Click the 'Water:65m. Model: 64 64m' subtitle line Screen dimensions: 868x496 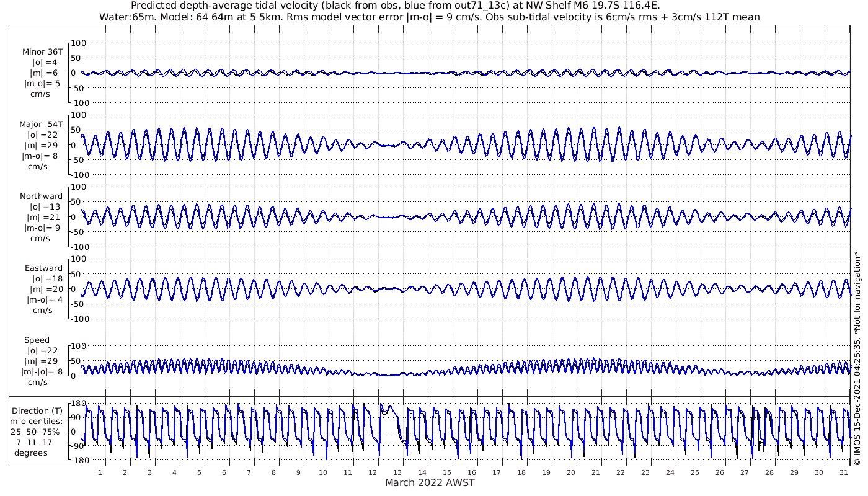[430, 17]
